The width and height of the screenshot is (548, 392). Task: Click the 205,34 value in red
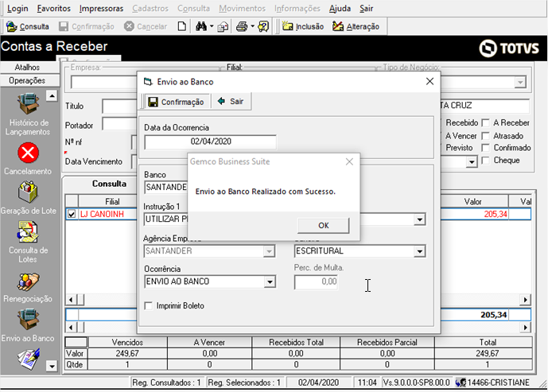496,214
